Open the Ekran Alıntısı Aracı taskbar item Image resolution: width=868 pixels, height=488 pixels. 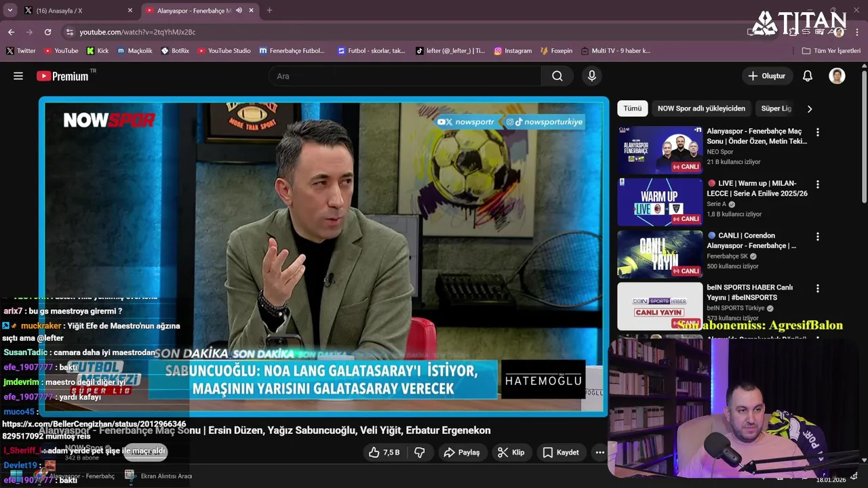pos(159,476)
